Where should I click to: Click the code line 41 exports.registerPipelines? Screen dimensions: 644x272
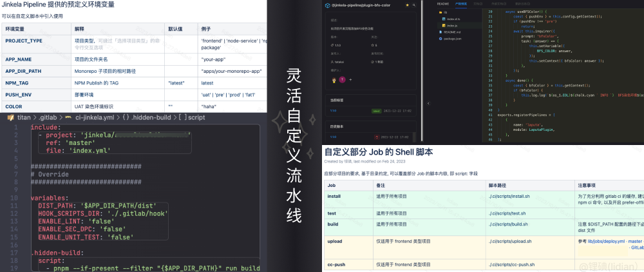pos(526,115)
